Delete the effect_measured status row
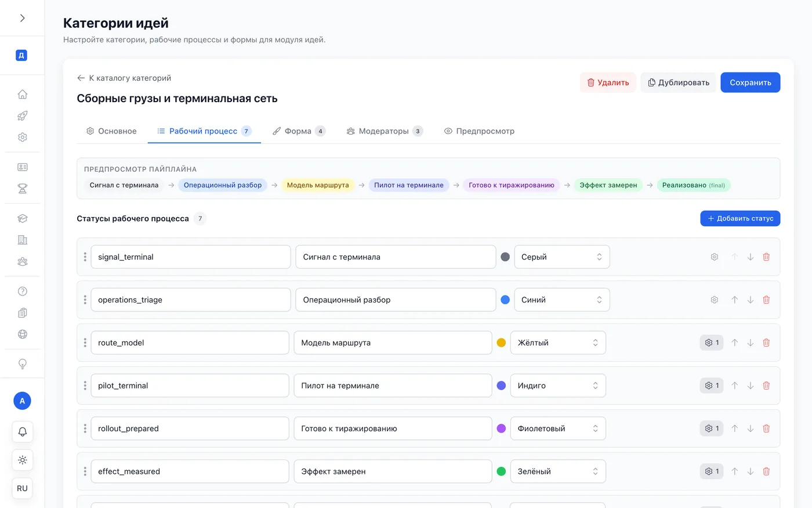Viewport: 812px width, 508px height. (766, 471)
